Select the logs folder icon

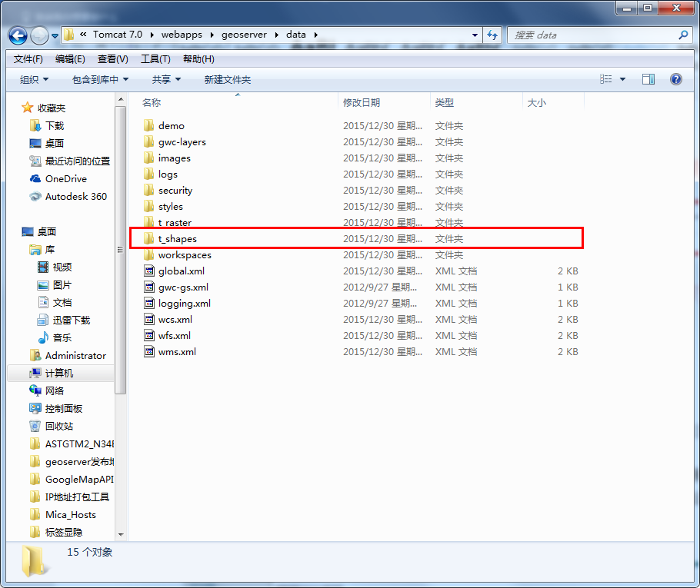point(149,174)
